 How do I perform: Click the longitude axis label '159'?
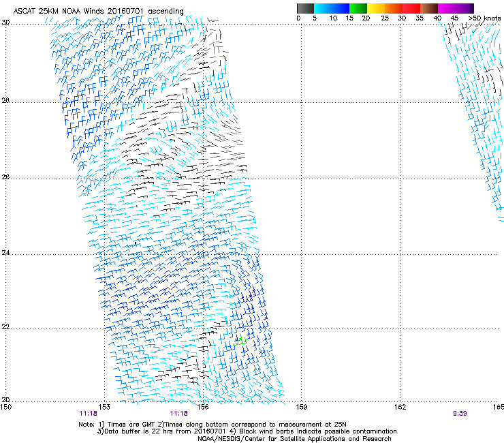tap(301, 407)
